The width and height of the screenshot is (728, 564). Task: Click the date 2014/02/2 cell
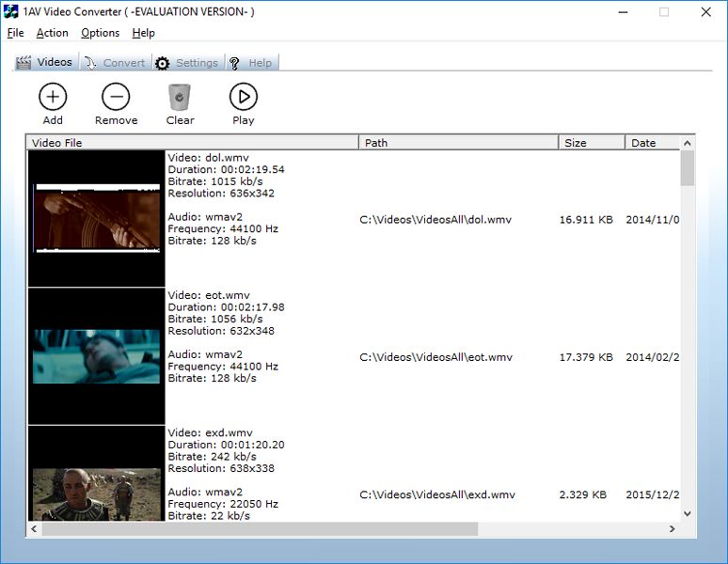click(653, 357)
